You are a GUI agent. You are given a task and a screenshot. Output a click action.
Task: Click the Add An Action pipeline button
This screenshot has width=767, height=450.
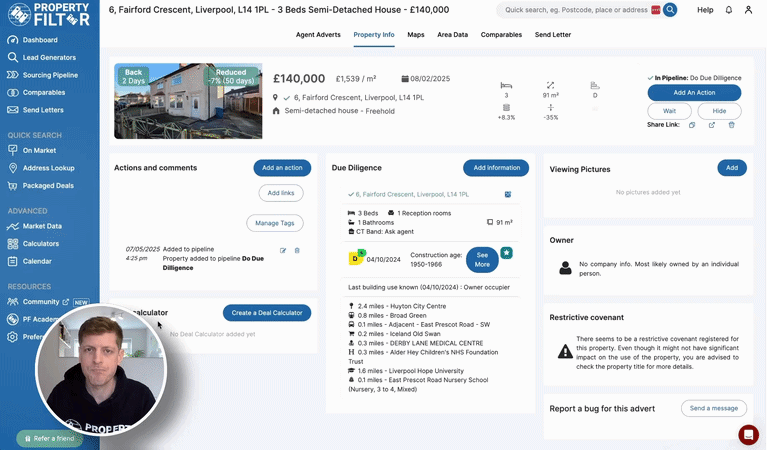[x=694, y=92]
